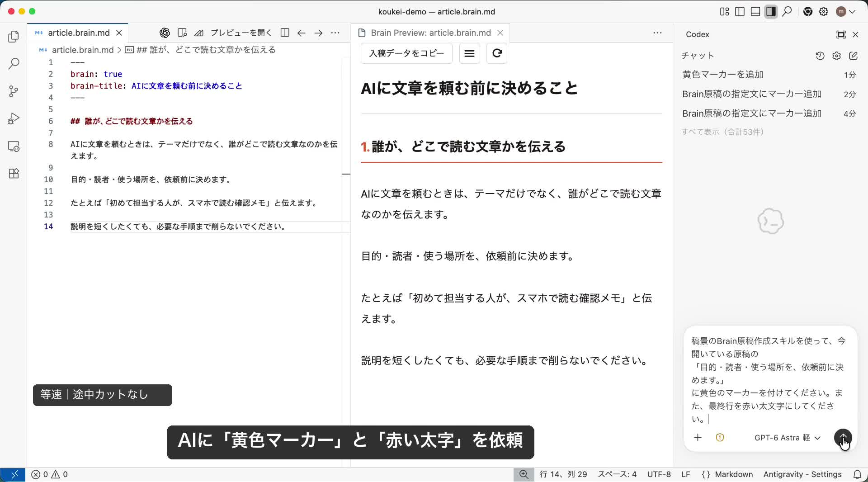
Task: Navigate forward with the right arrow
Action: pos(318,33)
